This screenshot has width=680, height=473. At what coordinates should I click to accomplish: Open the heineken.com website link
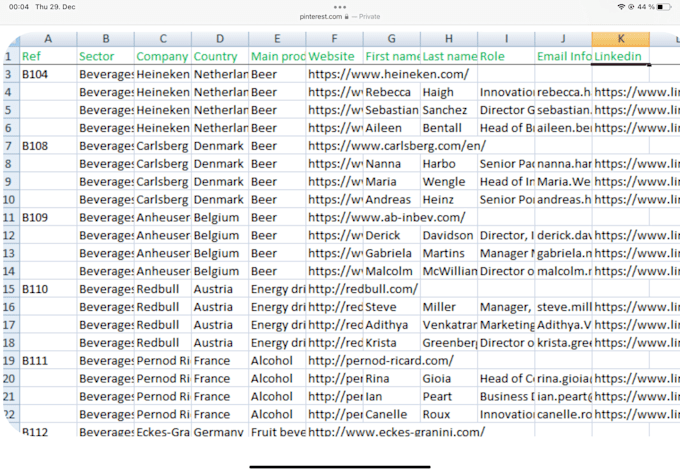tap(388, 74)
